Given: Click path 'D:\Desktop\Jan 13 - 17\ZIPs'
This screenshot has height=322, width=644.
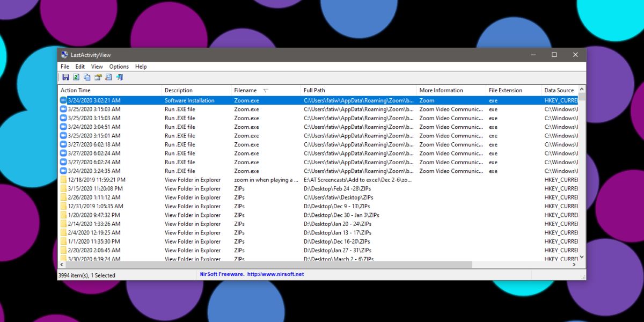Looking at the screenshot, I should click(x=338, y=232).
